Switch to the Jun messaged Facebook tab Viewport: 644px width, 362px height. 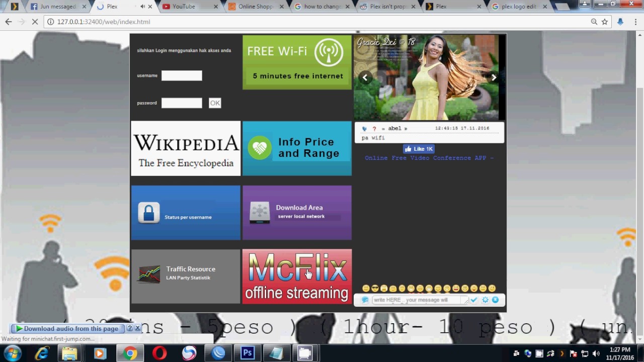pos(58,7)
